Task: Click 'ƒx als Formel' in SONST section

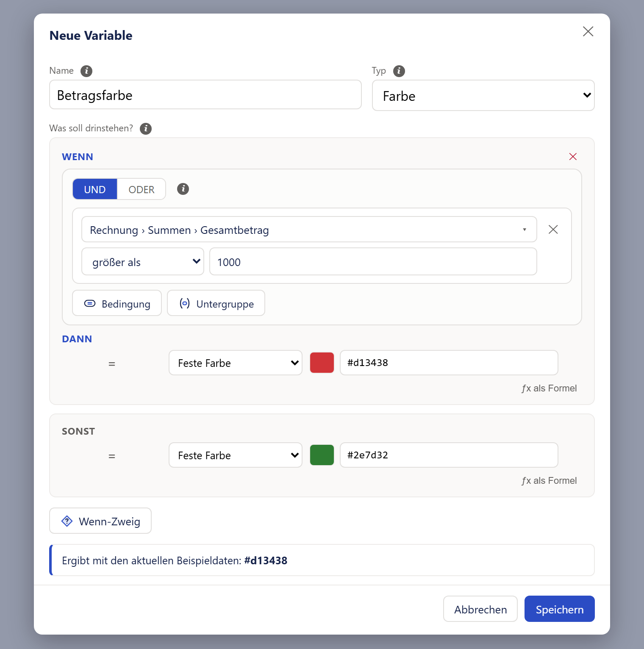Action: tap(549, 481)
